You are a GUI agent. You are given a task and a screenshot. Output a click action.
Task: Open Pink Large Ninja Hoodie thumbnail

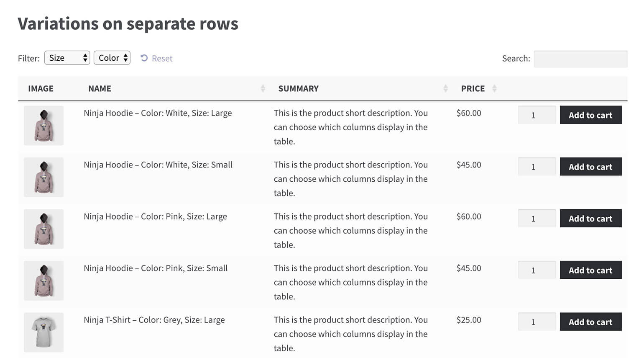[44, 229]
